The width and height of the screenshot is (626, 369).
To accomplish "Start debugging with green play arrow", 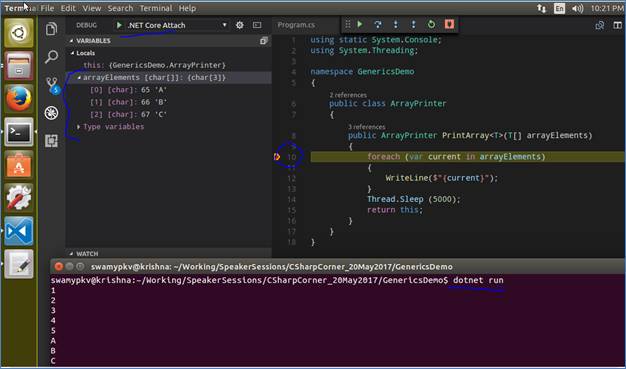I will (x=119, y=25).
